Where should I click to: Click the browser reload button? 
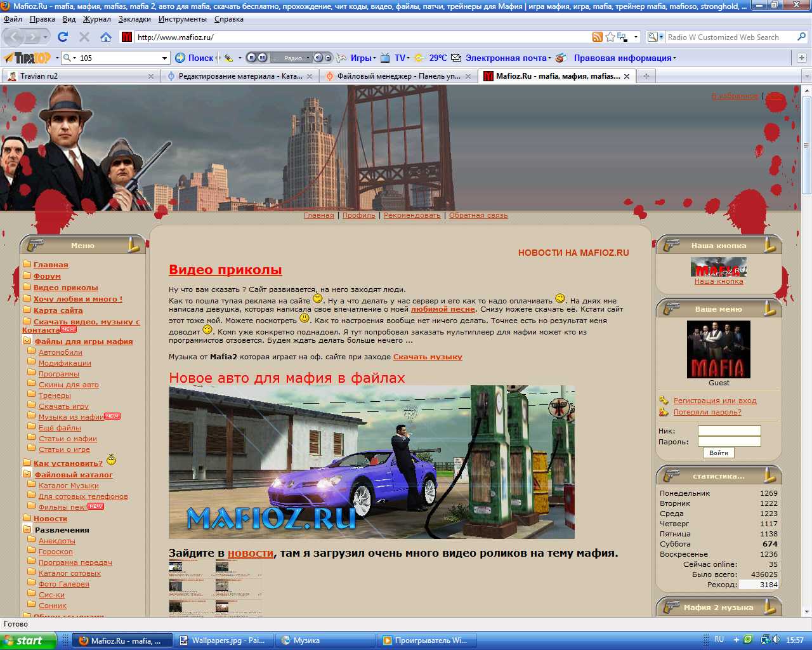(63, 37)
